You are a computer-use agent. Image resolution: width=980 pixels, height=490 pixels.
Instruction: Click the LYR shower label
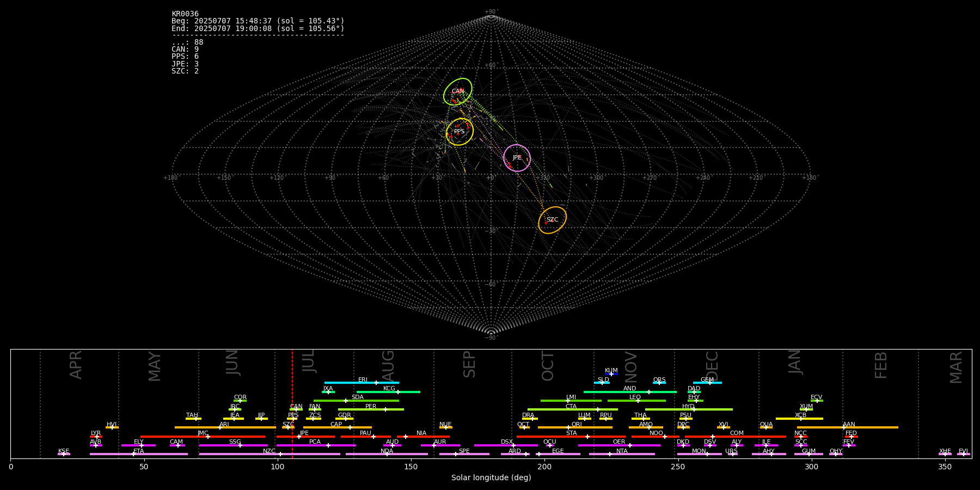point(96,433)
